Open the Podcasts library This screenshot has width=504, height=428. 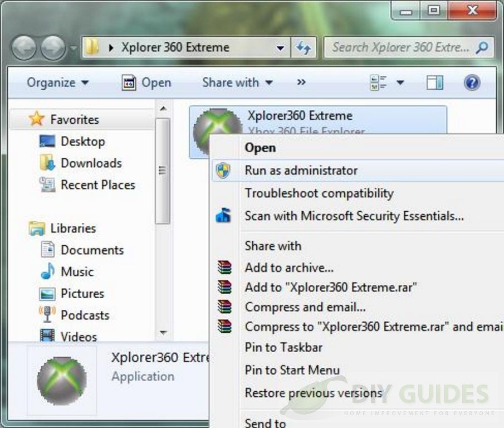click(x=85, y=315)
